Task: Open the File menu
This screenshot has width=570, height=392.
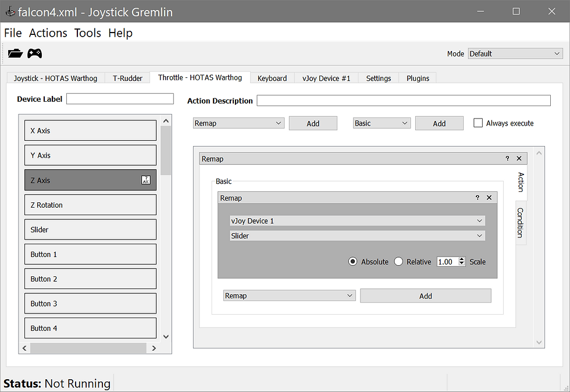Action: (x=13, y=33)
